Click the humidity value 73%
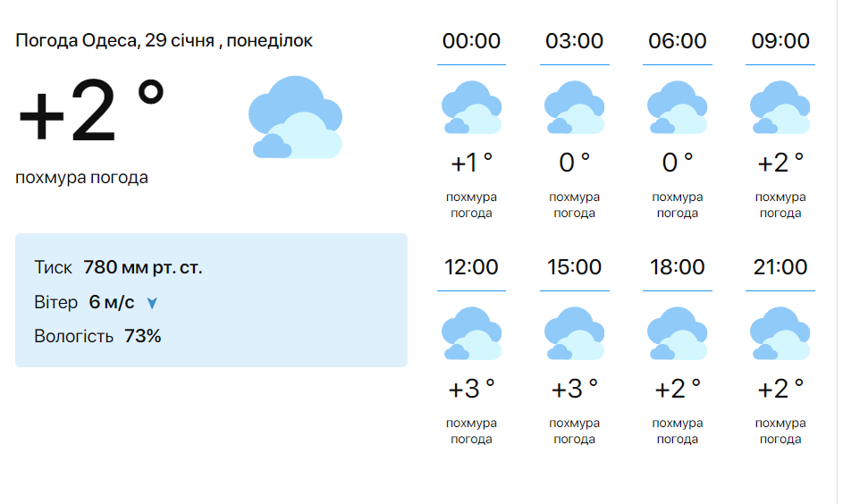The width and height of the screenshot is (843, 504). coord(142,337)
